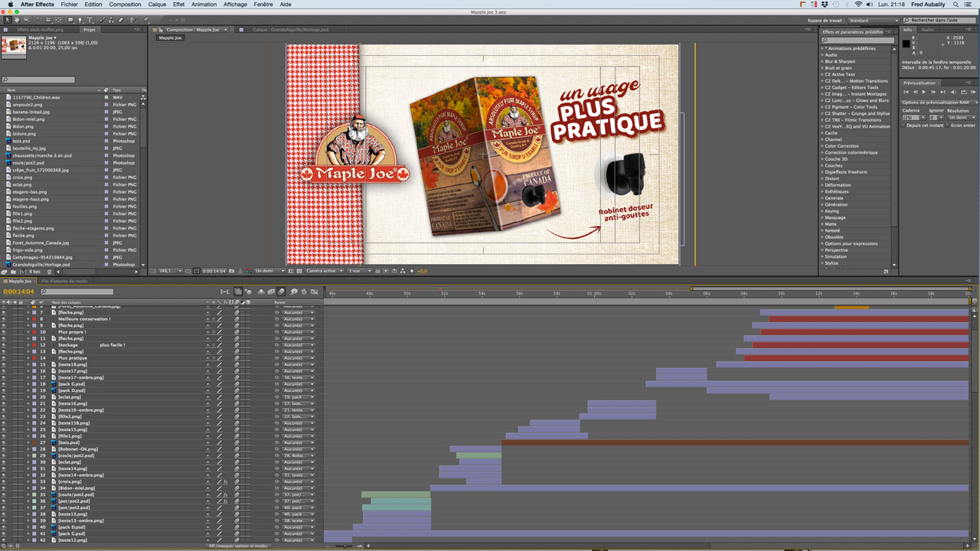Open the Graph Editor icon in timeline
This screenshot has height=551, width=980.
click(314, 292)
